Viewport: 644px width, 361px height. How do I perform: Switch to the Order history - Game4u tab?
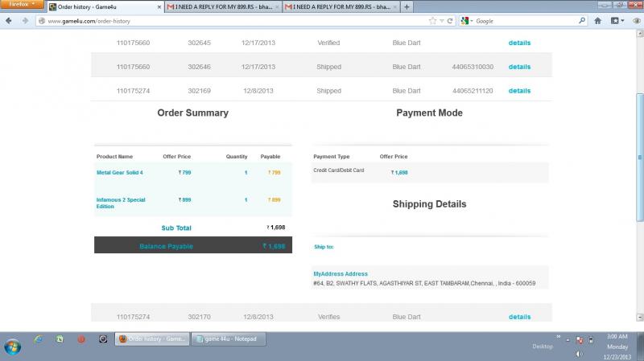pos(105,7)
